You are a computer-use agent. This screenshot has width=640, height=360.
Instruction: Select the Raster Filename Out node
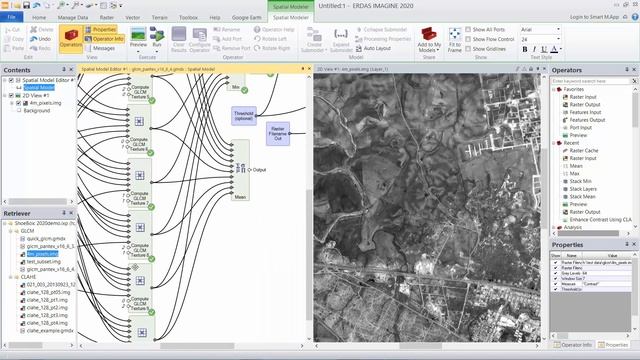pyautogui.click(x=278, y=133)
